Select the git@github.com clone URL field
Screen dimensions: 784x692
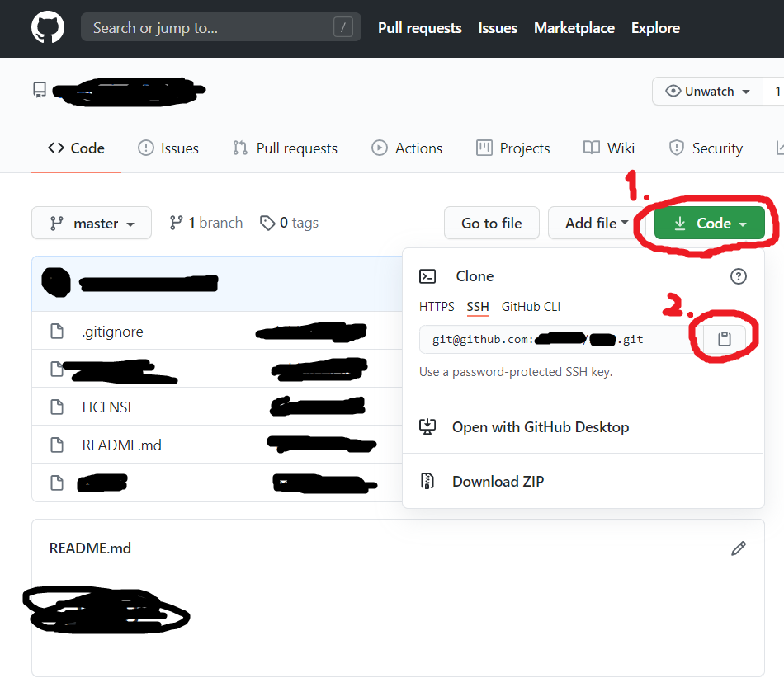click(x=561, y=339)
